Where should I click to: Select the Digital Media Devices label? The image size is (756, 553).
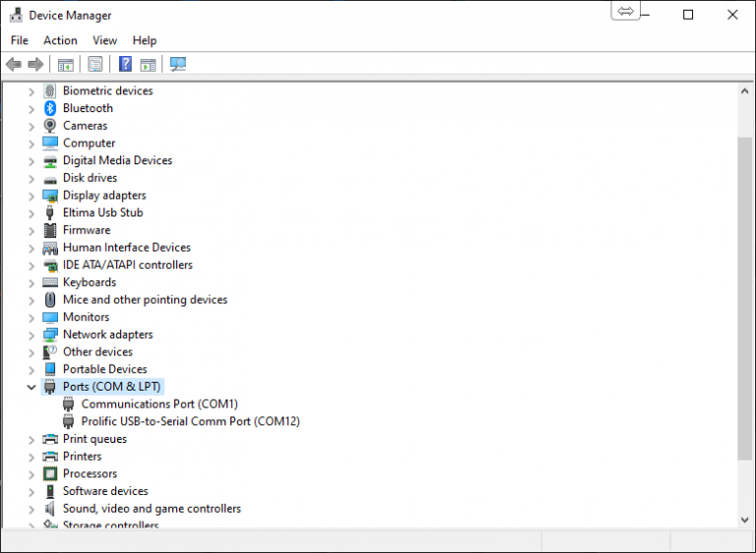(x=118, y=160)
